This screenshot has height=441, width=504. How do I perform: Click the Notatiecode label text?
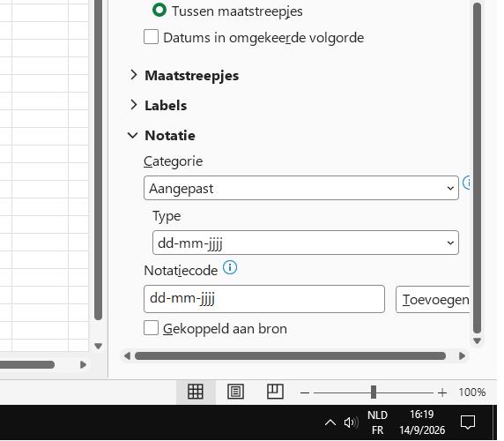click(181, 271)
